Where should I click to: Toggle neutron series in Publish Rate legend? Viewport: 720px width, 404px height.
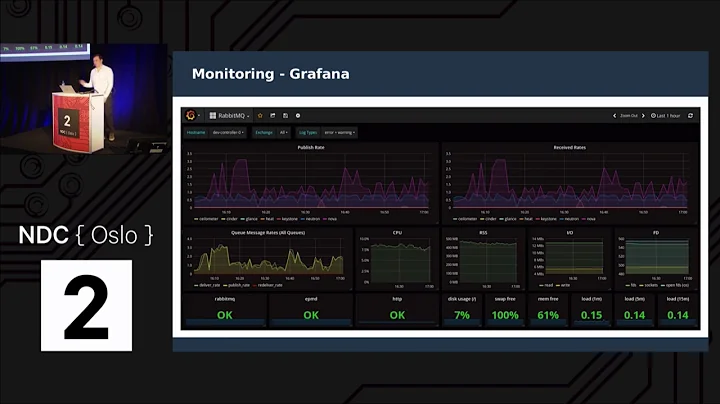[310, 219]
